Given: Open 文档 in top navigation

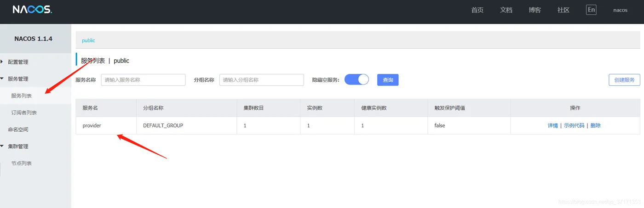Looking at the screenshot, I should (x=506, y=10).
